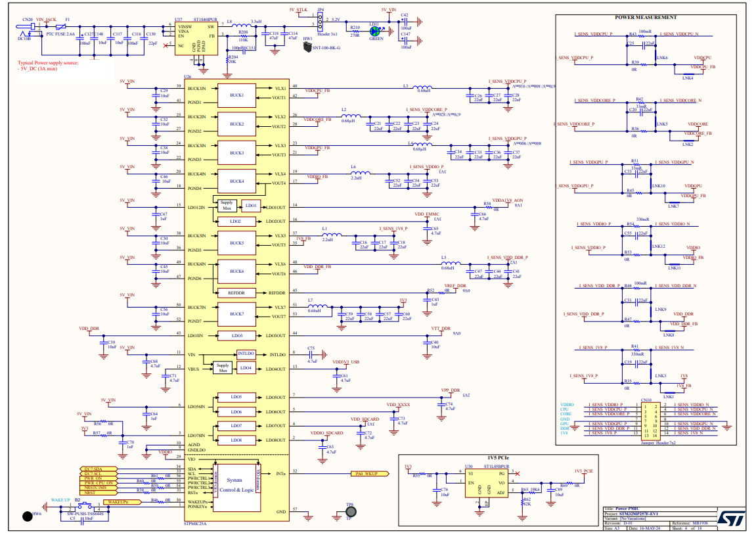Click the LDO8 block

tap(236, 440)
